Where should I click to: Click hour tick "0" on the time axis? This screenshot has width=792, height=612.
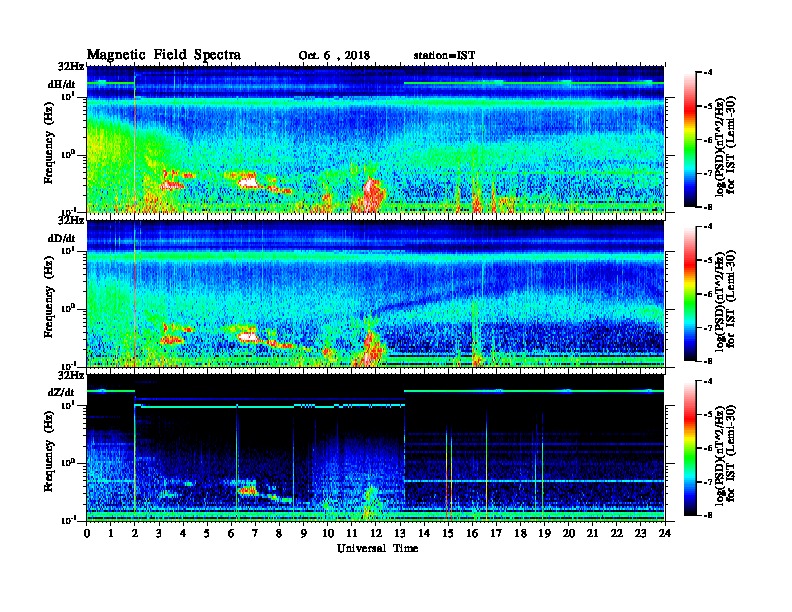[x=87, y=533]
